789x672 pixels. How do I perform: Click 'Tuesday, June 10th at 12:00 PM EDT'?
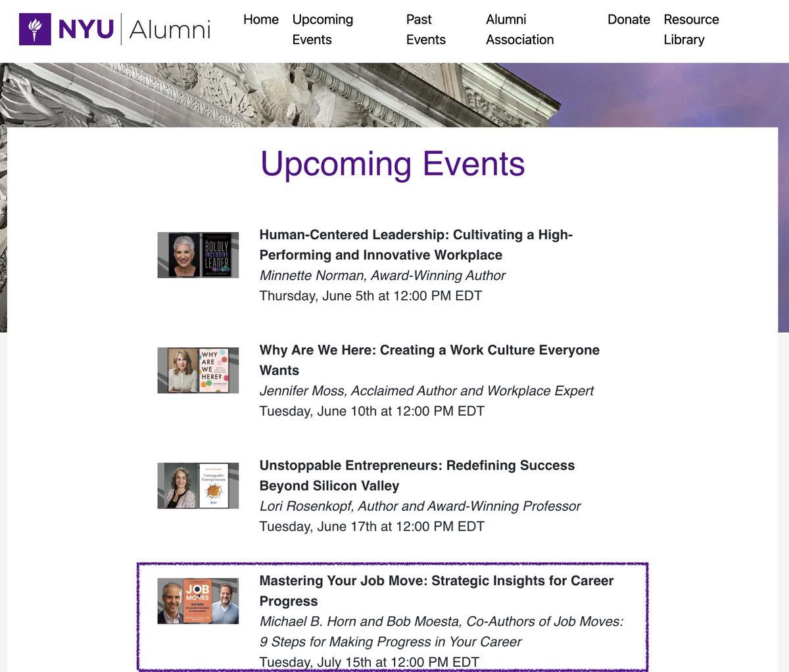(372, 411)
